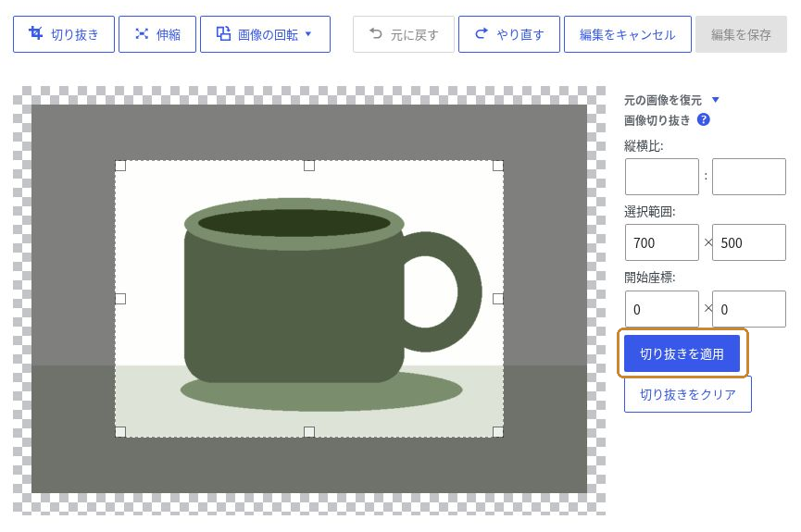Focus the second 縦横比 aspect ratio field
The height and width of the screenshot is (532, 801).
click(x=749, y=176)
